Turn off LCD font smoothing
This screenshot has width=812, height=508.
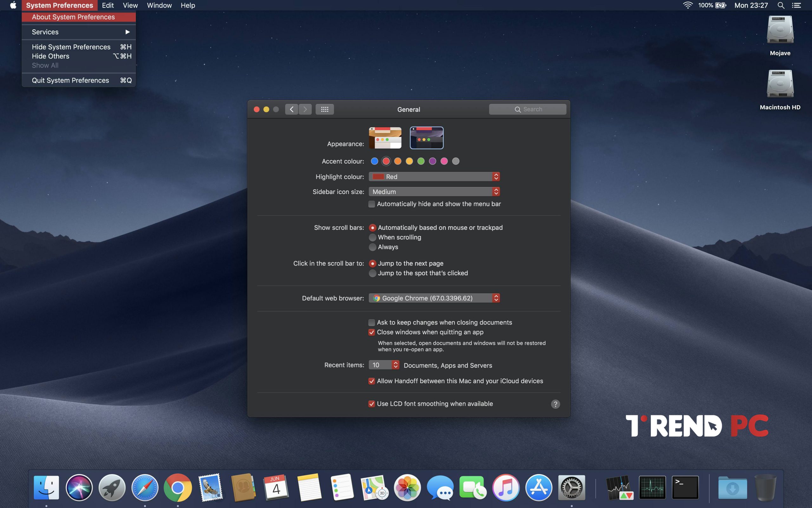tap(371, 404)
